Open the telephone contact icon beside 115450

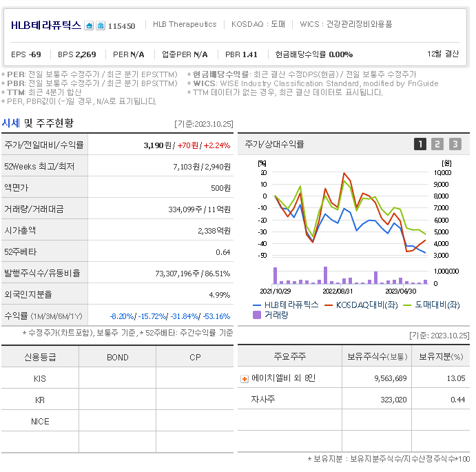pyautogui.click(x=101, y=25)
